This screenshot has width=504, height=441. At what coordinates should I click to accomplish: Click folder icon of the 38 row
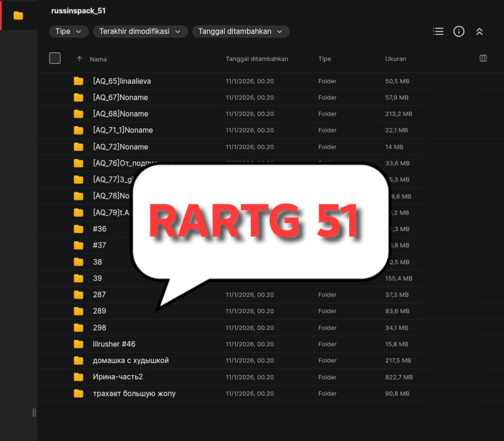click(78, 262)
